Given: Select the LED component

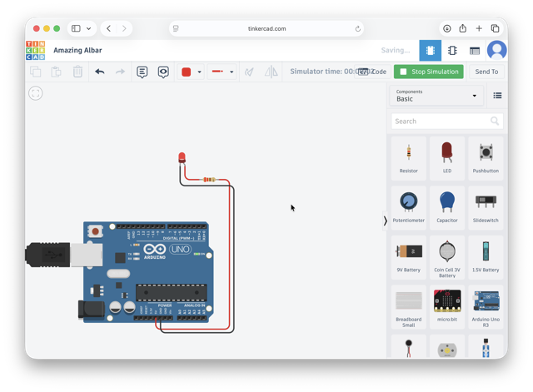Looking at the screenshot, I should [x=447, y=158].
